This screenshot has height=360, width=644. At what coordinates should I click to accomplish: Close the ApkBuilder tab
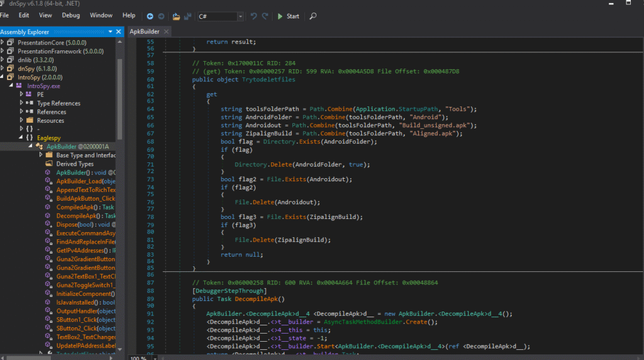point(166,31)
